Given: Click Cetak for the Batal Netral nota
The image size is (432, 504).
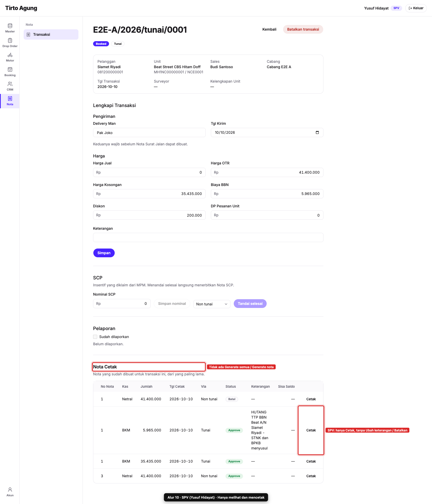Looking at the screenshot, I should point(311,399).
